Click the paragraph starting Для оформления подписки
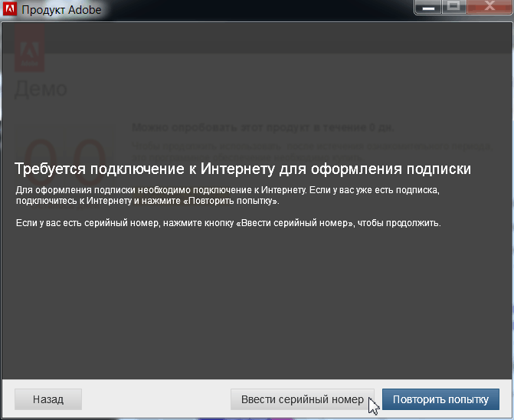Viewport: 514px width, 420px height. click(228, 195)
